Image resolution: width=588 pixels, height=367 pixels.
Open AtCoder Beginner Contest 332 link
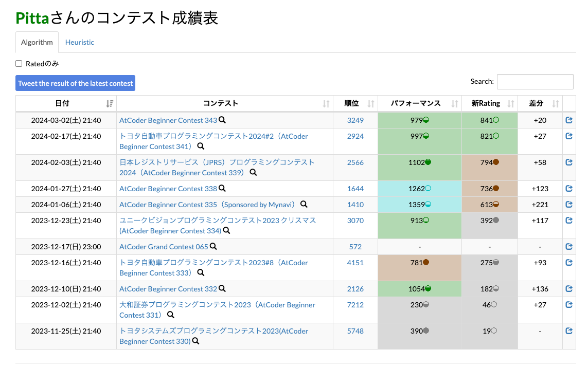point(168,289)
